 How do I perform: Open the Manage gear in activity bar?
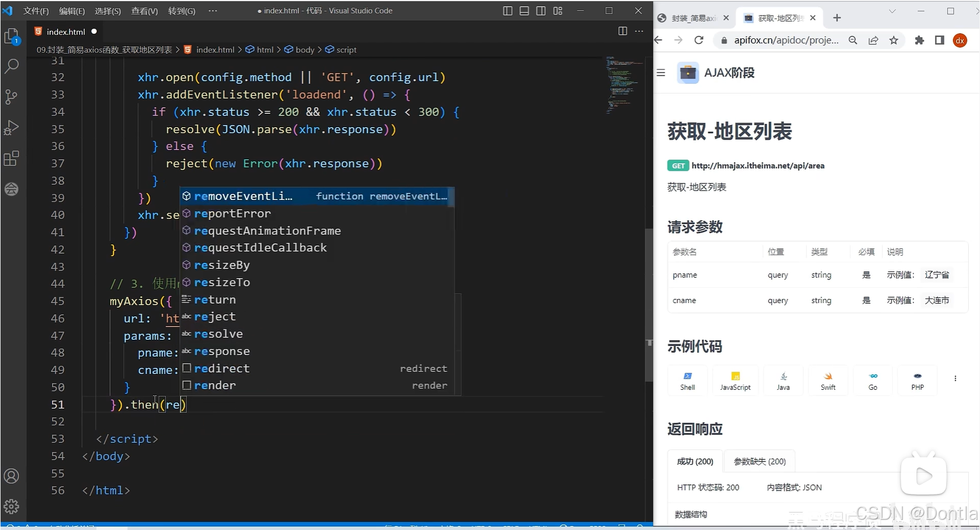pyautogui.click(x=11, y=506)
